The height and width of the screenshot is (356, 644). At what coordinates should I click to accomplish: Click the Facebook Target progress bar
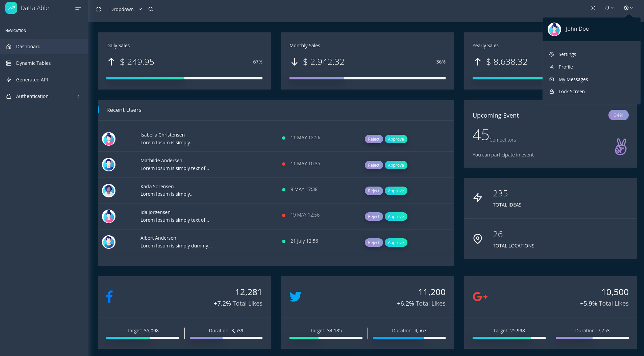click(143, 338)
